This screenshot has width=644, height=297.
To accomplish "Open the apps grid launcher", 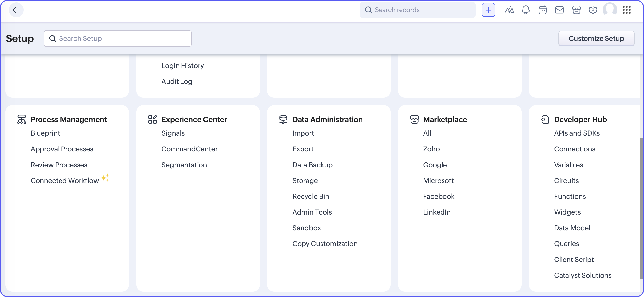I will click(x=627, y=10).
